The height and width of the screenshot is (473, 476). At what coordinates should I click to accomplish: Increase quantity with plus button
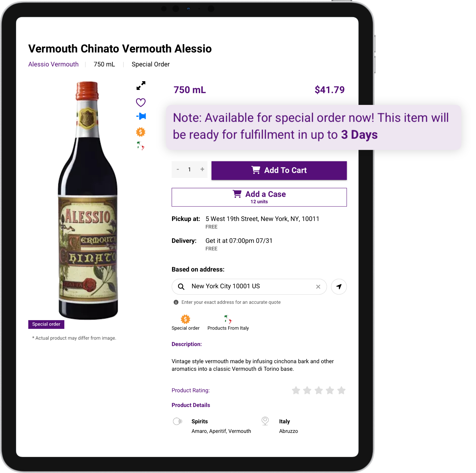(x=202, y=169)
